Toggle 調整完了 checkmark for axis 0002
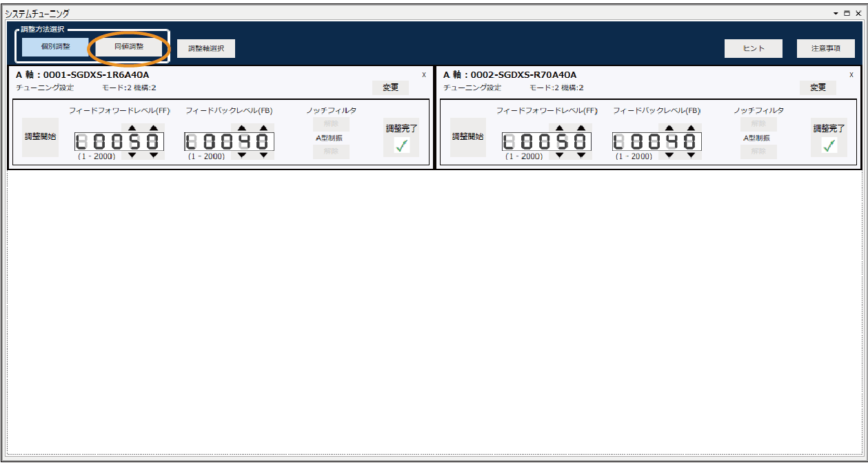 tap(829, 145)
